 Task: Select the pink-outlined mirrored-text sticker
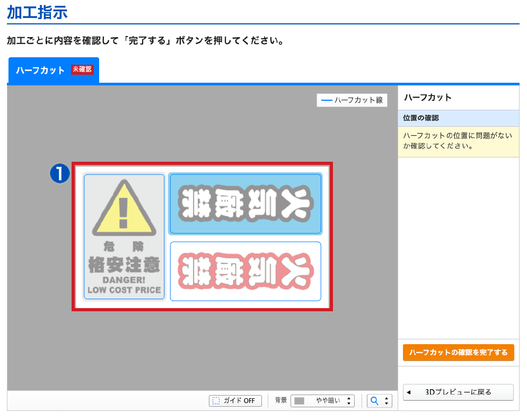(245, 271)
